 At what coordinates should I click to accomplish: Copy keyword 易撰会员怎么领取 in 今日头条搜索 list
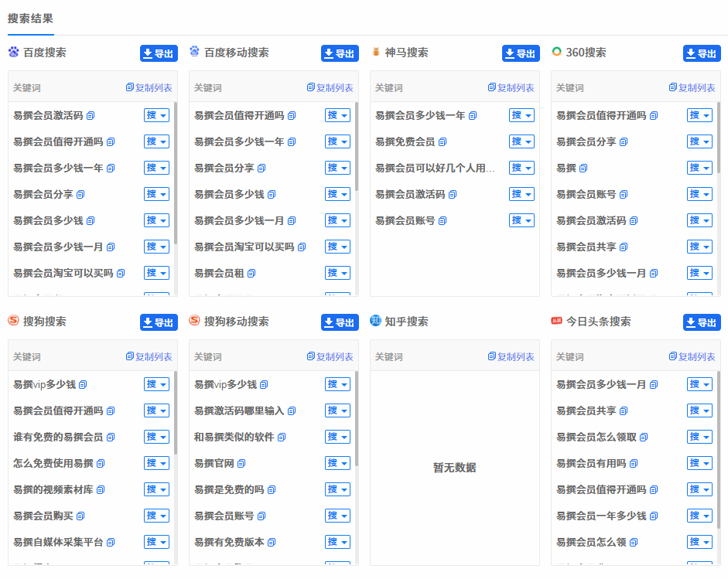coord(644,437)
